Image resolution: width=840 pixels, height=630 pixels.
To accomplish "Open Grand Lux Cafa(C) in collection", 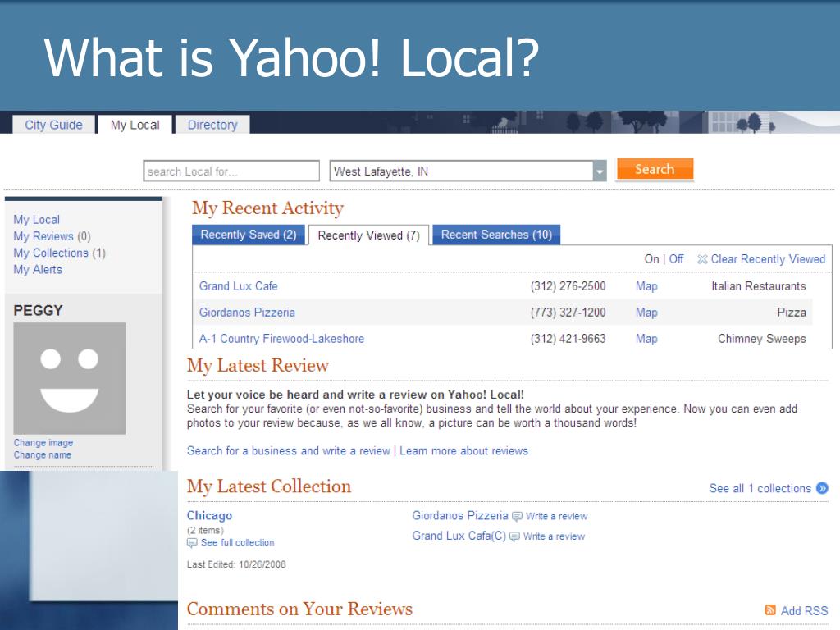I will pos(459,536).
